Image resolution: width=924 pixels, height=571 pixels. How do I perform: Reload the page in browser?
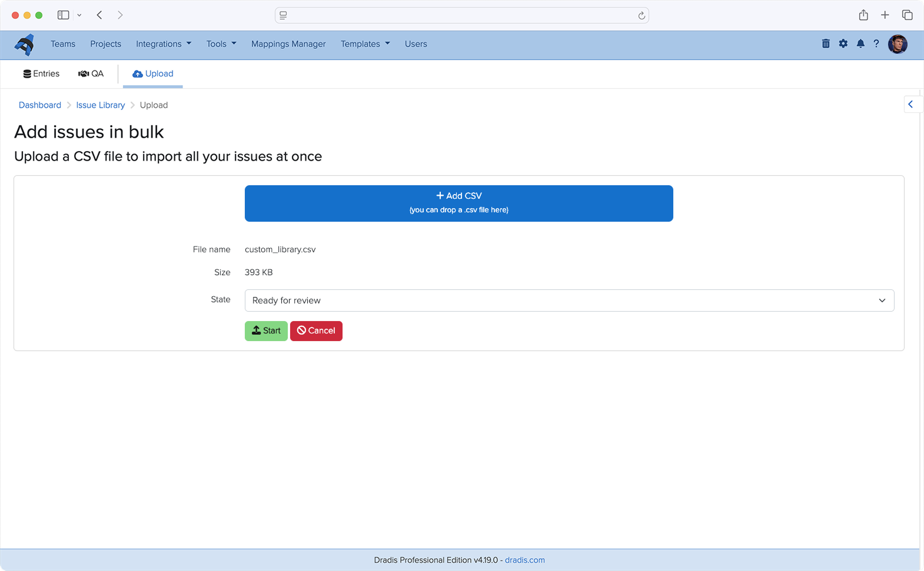642,15
